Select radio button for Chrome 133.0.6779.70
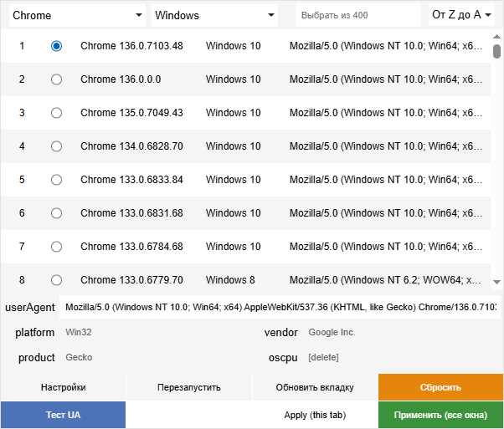This screenshot has height=429, width=504. 56,280
